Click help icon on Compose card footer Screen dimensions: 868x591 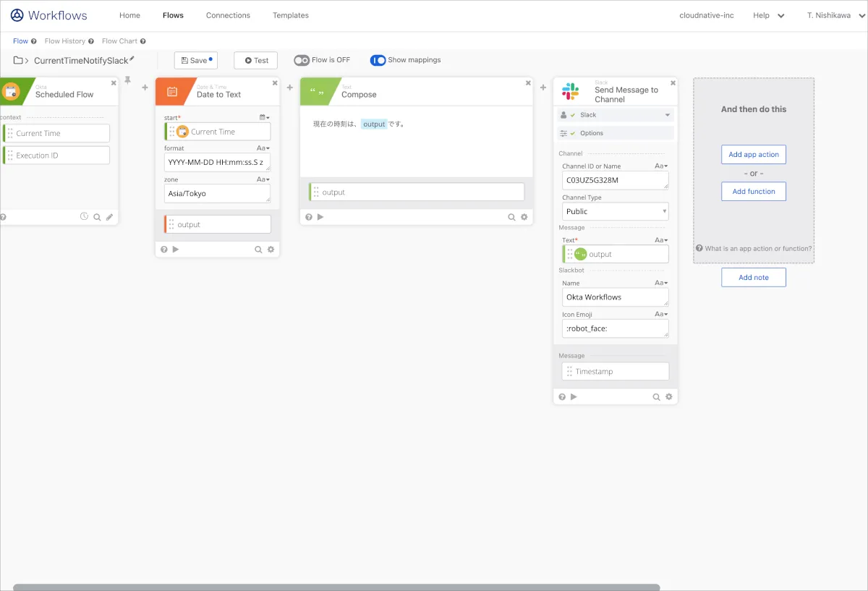[x=309, y=217]
